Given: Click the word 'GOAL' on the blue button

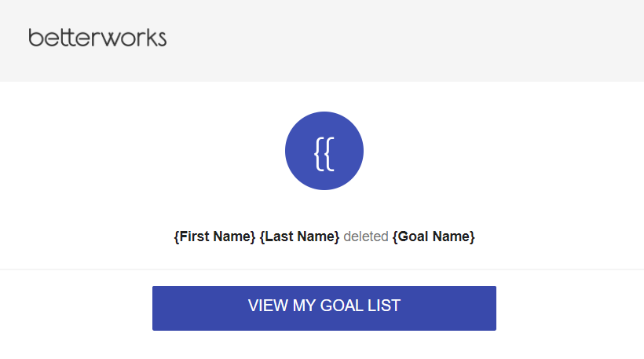Looking at the screenshot, I should click(x=338, y=306).
